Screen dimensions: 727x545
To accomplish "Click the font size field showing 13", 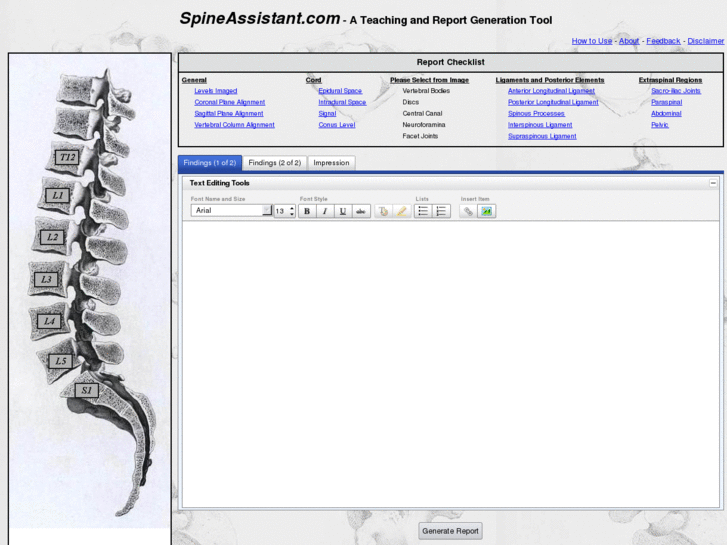I will click(281, 211).
